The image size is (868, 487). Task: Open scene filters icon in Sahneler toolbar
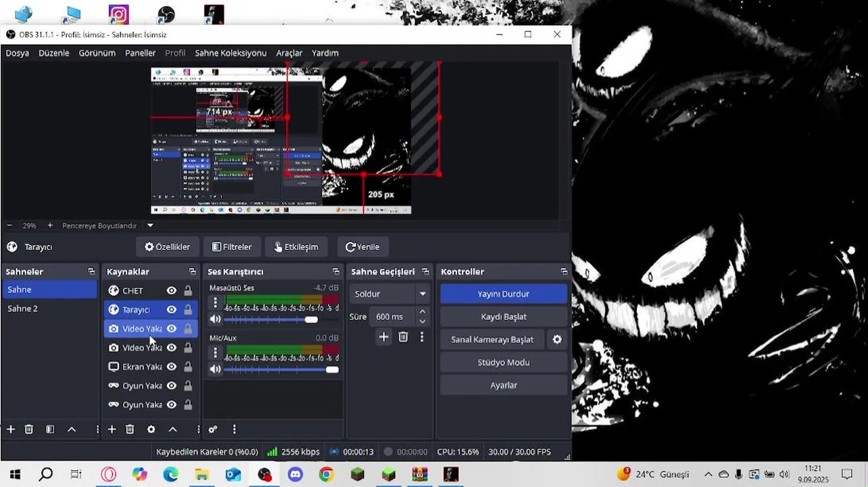tap(50, 430)
